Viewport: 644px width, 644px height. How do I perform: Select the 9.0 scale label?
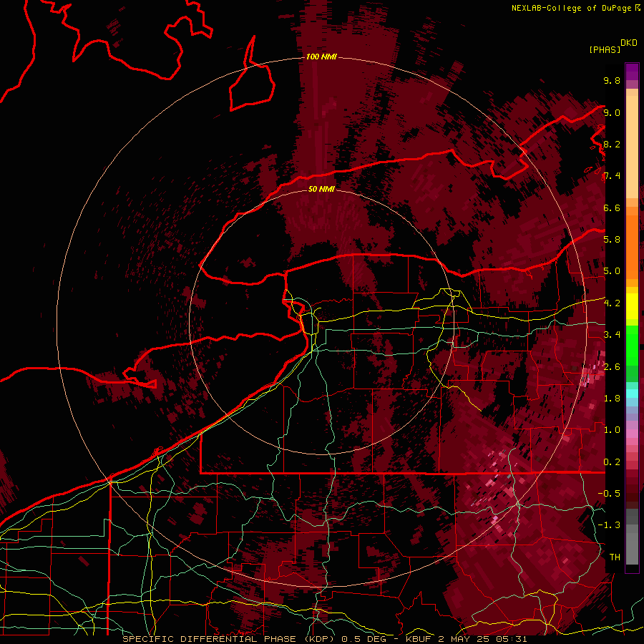612,112
